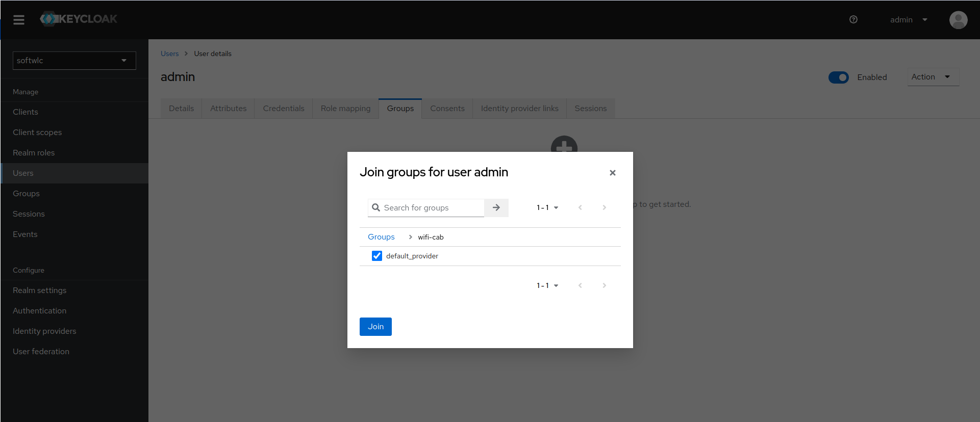The height and width of the screenshot is (422, 980).
Task: Expand the Action dropdown
Action: [932, 77]
